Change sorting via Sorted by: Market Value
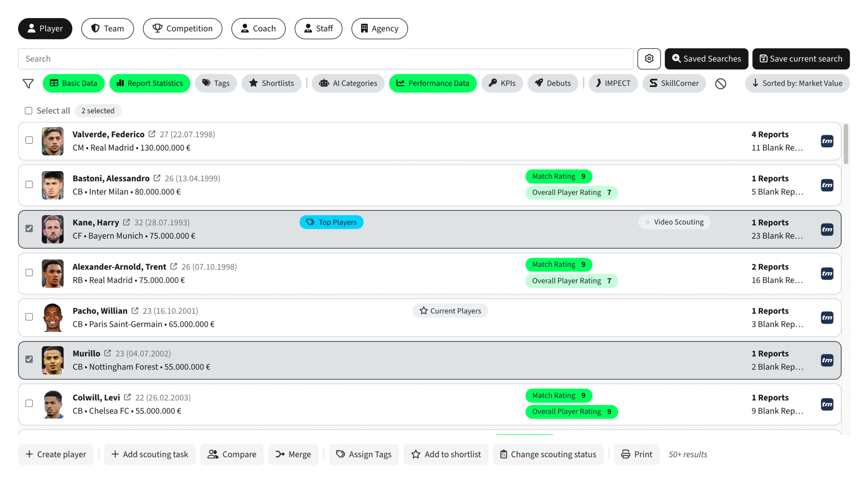This screenshot has width=868, height=488. coord(797,83)
